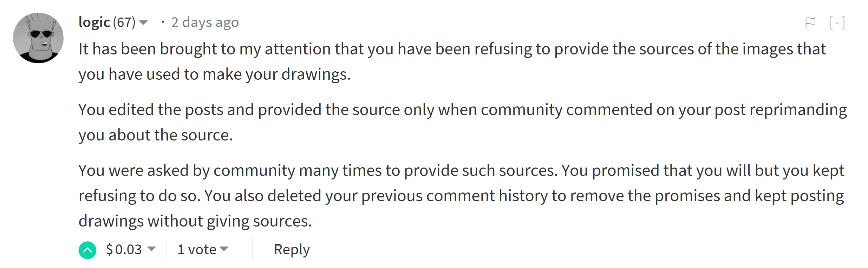Expand the voters arrow beside '1 vote'
The image size is (868, 268).
(224, 249)
